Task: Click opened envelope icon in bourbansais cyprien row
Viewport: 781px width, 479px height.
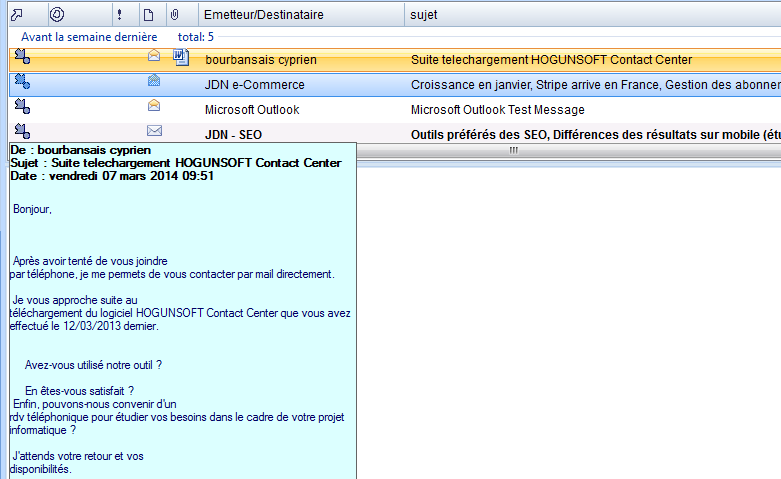Action: coord(154,55)
